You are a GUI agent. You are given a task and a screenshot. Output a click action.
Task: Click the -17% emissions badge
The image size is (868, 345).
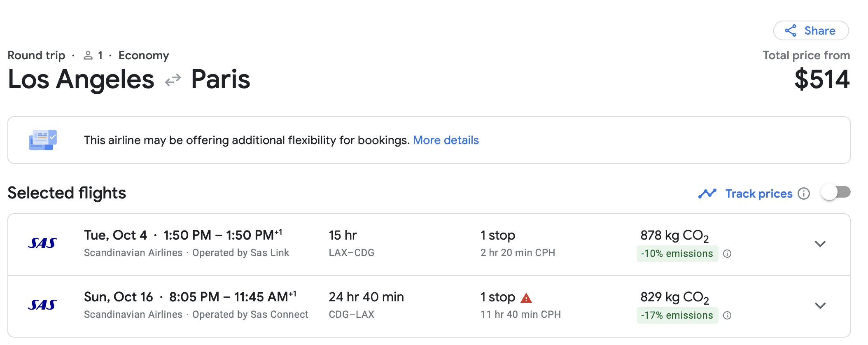(677, 315)
